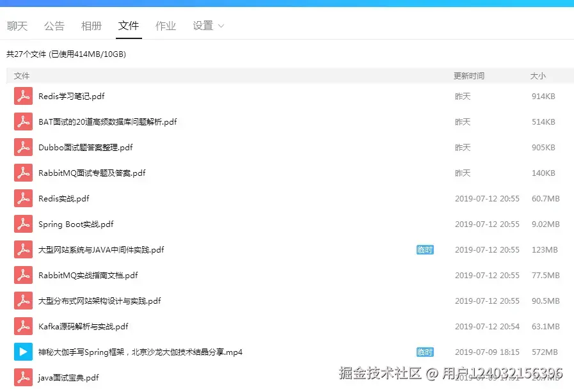The height and width of the screenshot is (392, 574).
Task: Click update time of Spring Boot实战.pdf row
Action: (x=487, y=224)
